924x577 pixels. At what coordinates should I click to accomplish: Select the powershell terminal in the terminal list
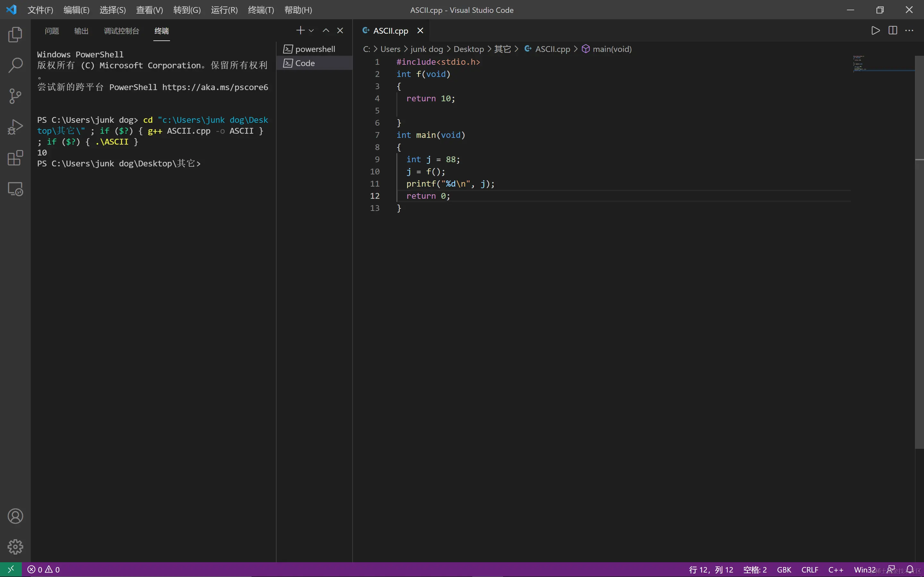(x=315, y=49)
